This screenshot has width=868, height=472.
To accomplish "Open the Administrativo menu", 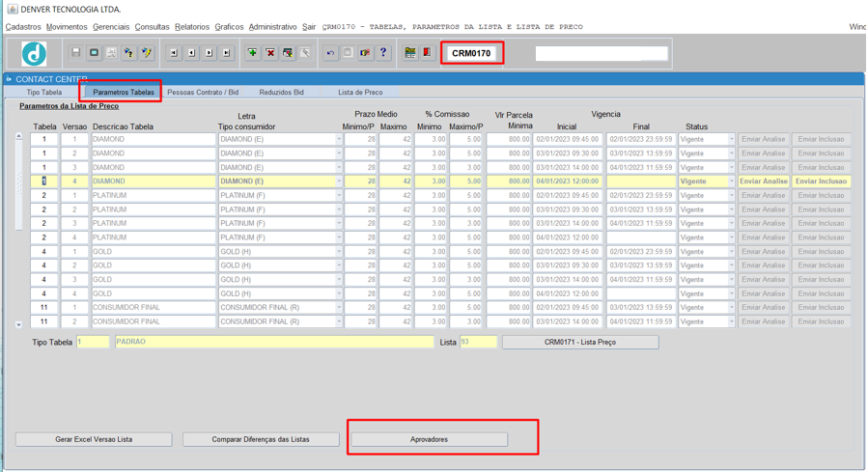I will [272, 27].
